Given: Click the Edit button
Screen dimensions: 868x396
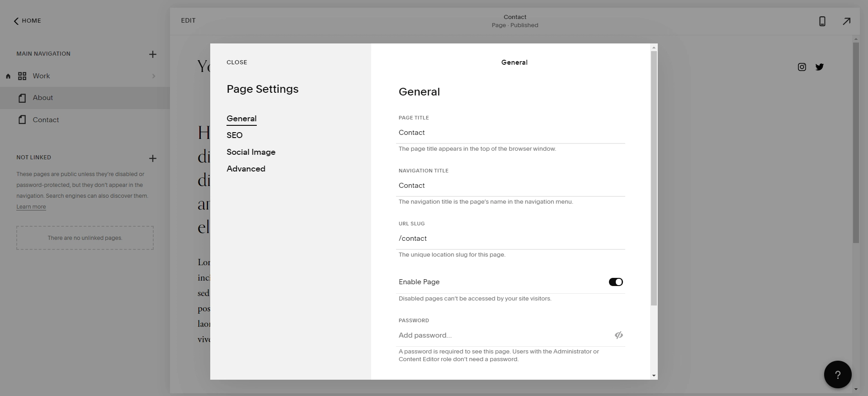Looking at the screenshot, I should (188, 20).
